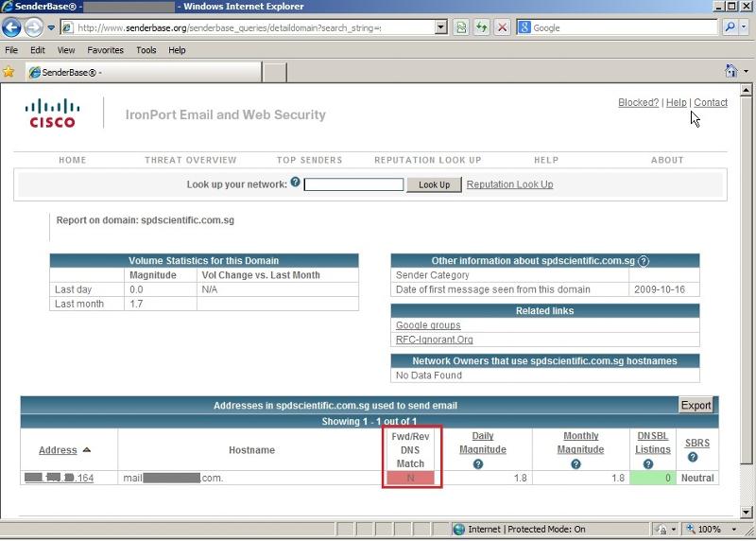
Task: Open the zoom level dropdown at 100%
Action: point(743,530)
